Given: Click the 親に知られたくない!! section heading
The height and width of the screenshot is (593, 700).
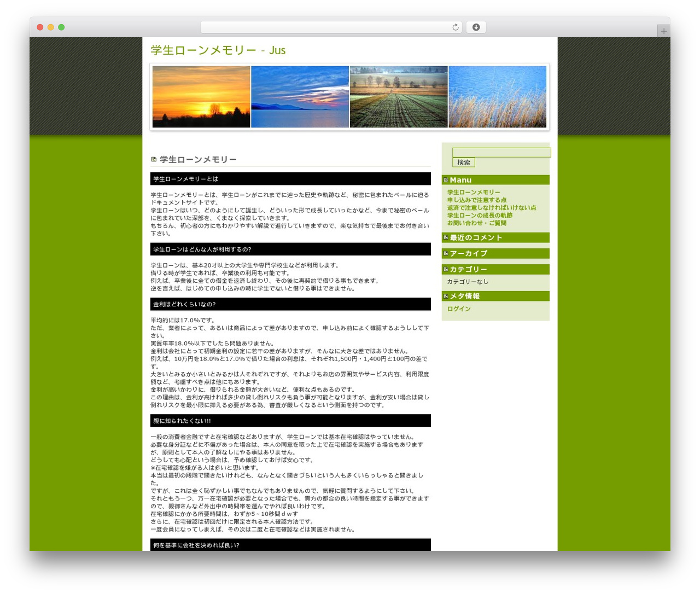Looking at the screenshot, I should click(290, 421).
